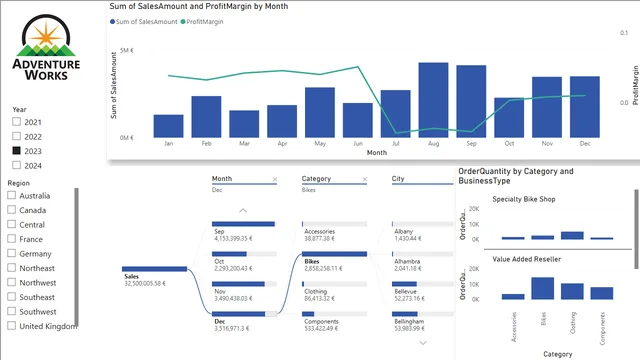Click the Mar sales bar
This screenshot has height=360, width=640.
(244, 124)
